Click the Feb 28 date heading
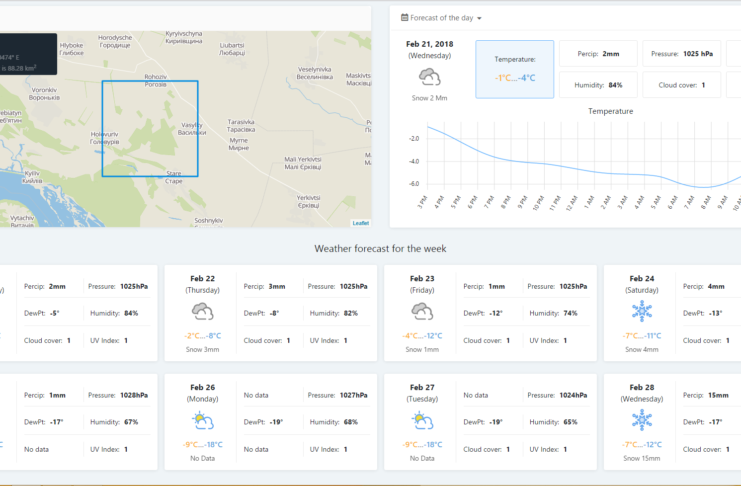This screenshot has height=486, width=741. coord(642,387)
